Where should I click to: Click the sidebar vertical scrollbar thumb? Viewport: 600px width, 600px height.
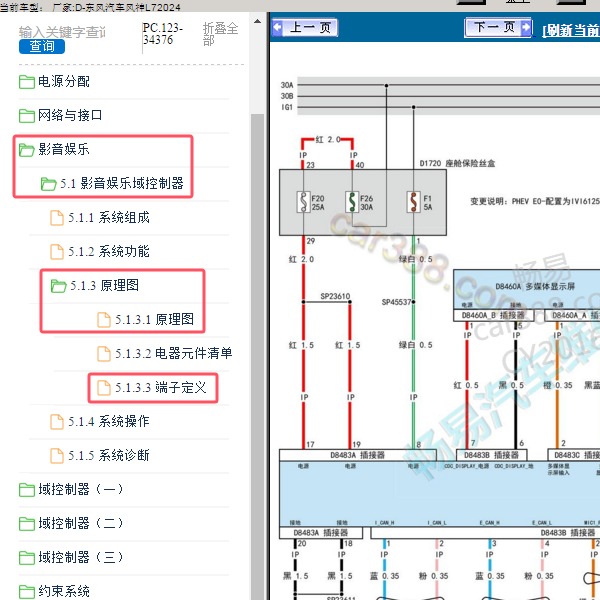tap(258, 356)
